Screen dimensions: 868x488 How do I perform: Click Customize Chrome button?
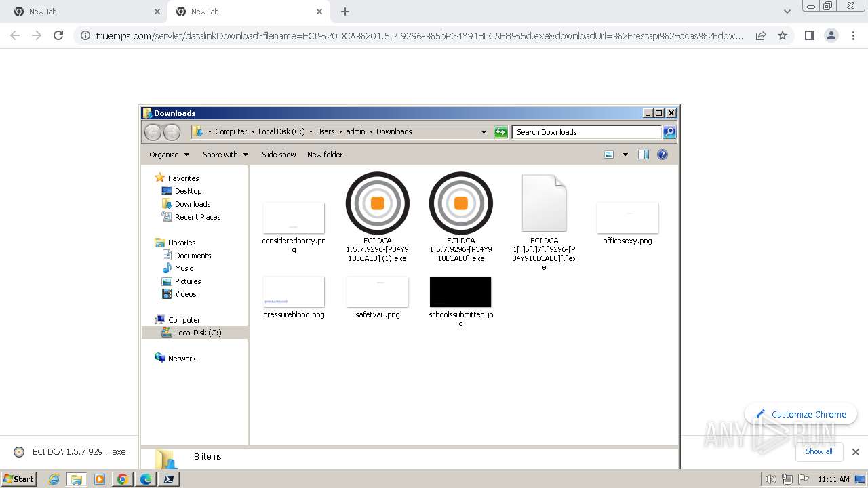coord(801,414)
